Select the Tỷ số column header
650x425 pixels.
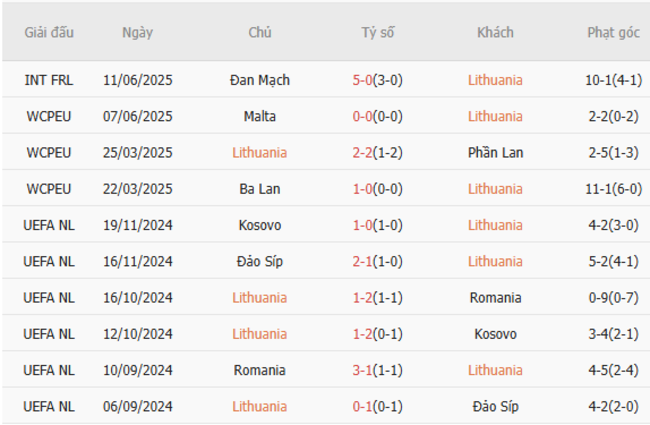point(378,32)
